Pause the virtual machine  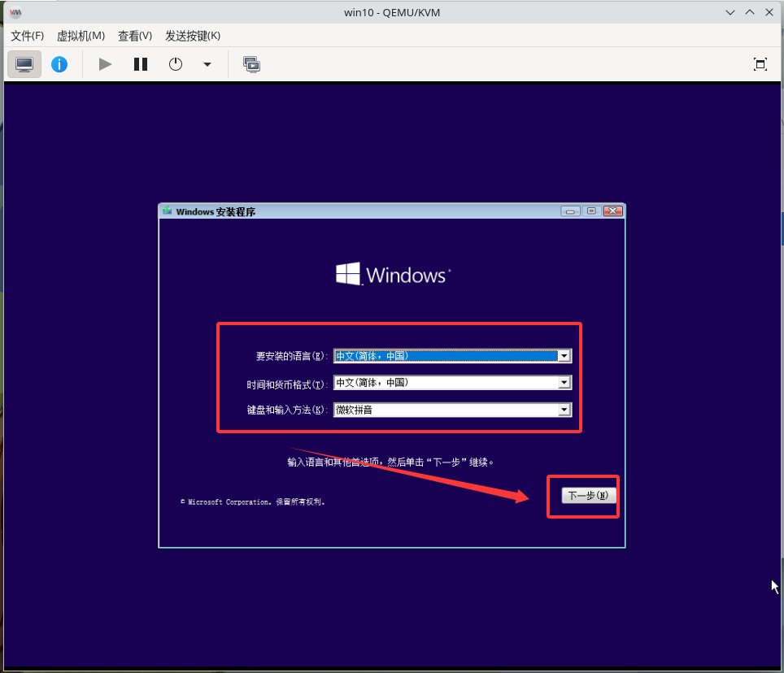coord(141,64)
